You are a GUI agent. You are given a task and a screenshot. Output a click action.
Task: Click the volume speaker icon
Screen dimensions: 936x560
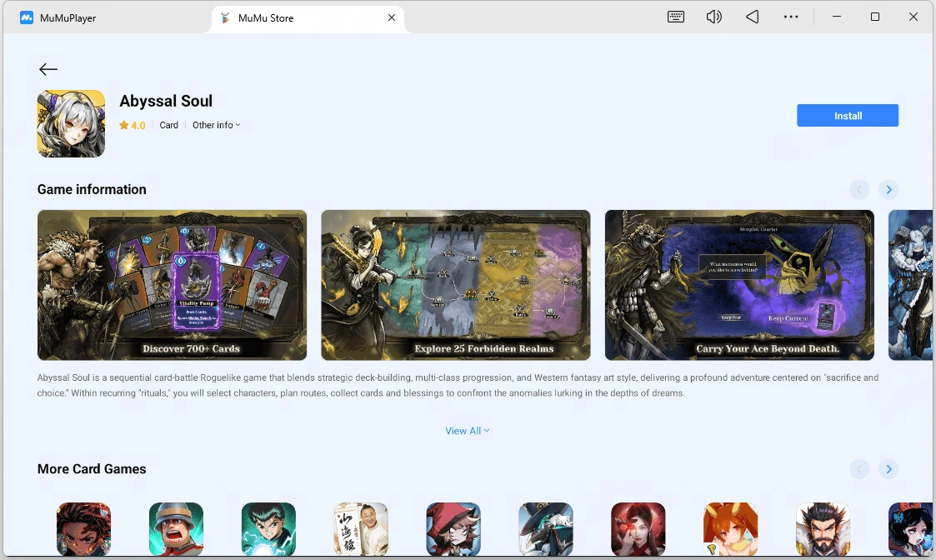click(x=714, y=17)
